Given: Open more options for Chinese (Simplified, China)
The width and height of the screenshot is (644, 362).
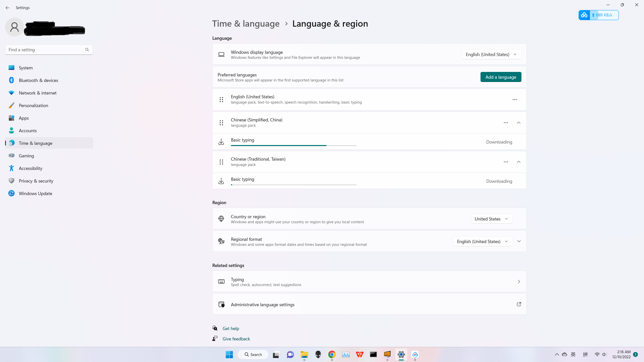Looking at the screenshot, I should coord(506,123).
